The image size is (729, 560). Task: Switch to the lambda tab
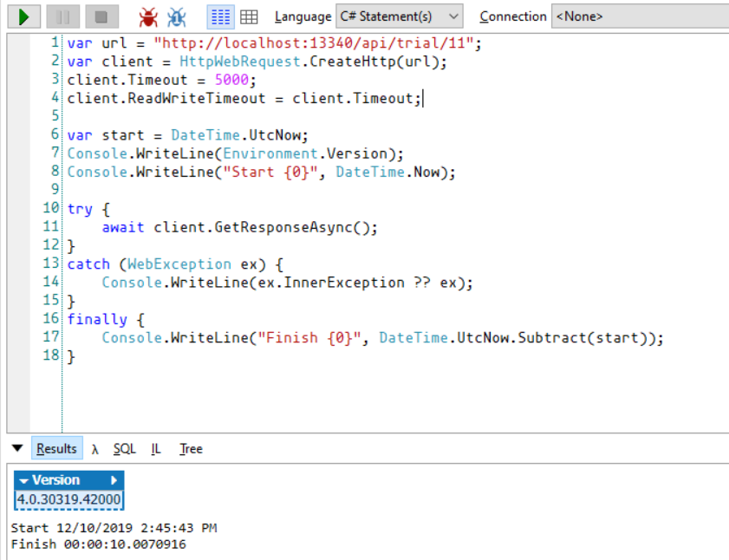(x=94, y=449)
